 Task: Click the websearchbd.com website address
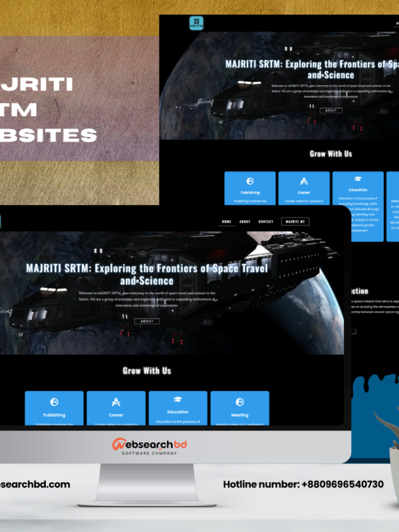pos(35,484)
